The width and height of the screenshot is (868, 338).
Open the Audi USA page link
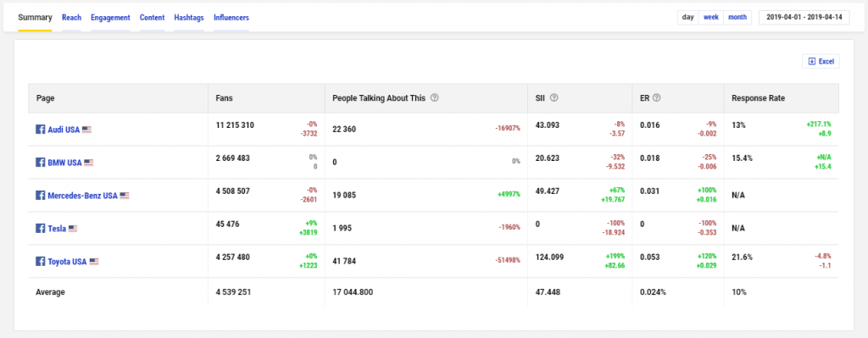(x=64, y=130)
